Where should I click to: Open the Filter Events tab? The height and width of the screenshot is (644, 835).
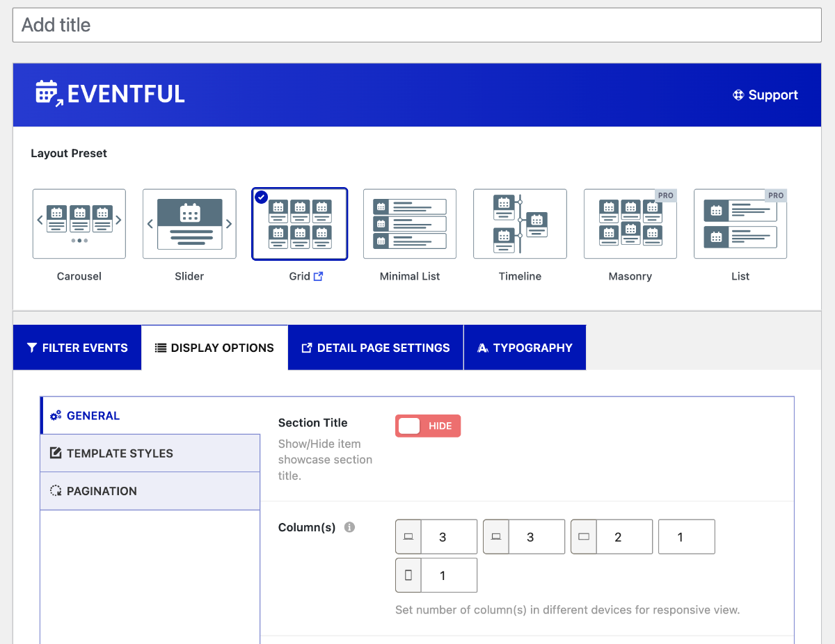coord(77,348)
